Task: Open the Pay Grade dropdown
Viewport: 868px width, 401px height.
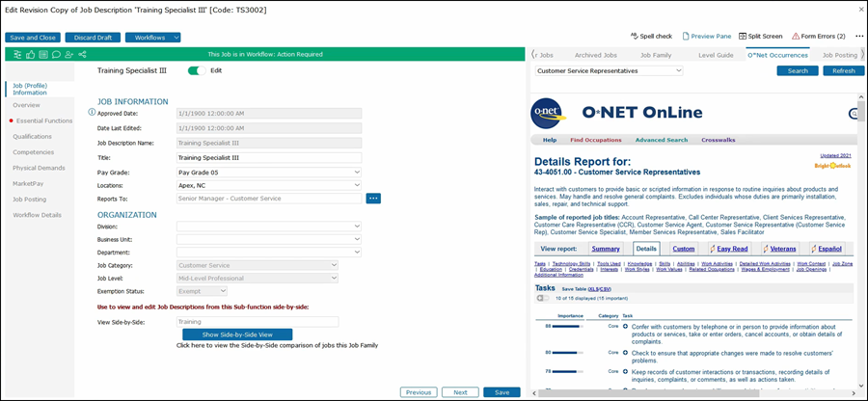Action: 268,172
